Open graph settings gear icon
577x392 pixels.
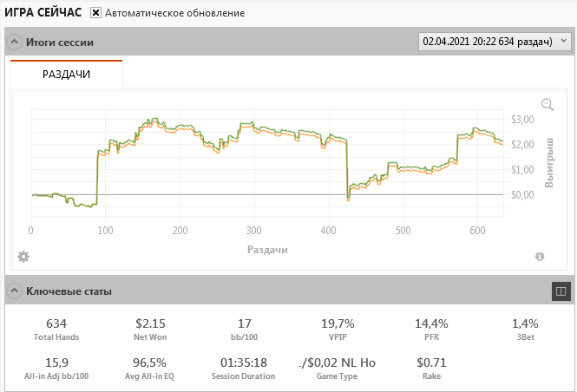23,257
